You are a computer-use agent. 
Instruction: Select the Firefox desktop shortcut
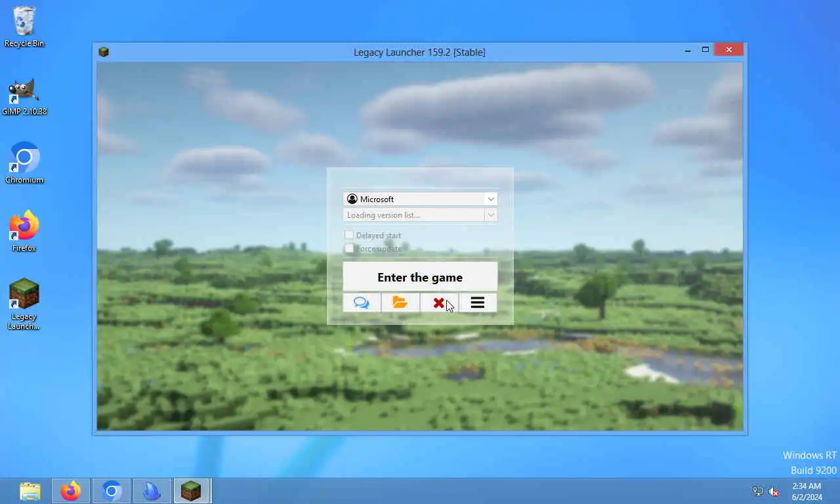coord(24,231)
